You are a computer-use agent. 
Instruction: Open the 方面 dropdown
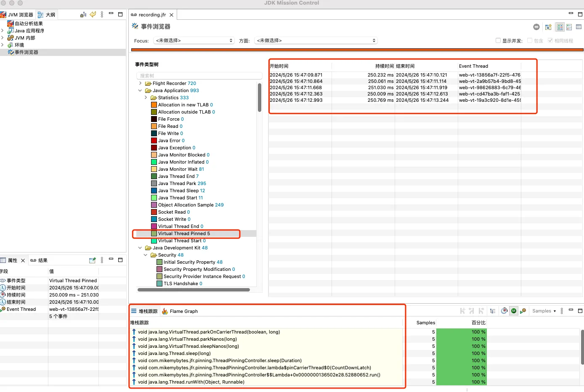tap(316, 40)
